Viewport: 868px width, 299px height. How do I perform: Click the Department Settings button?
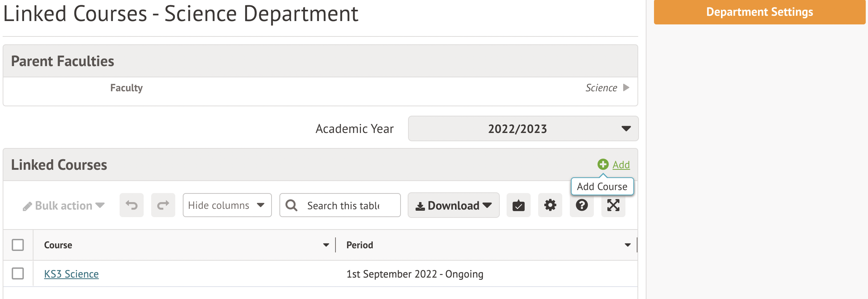pos(759,12)
